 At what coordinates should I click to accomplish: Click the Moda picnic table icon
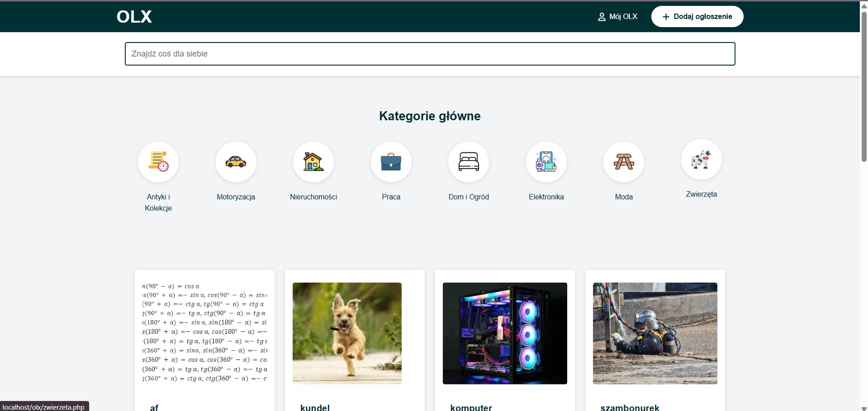624,162
